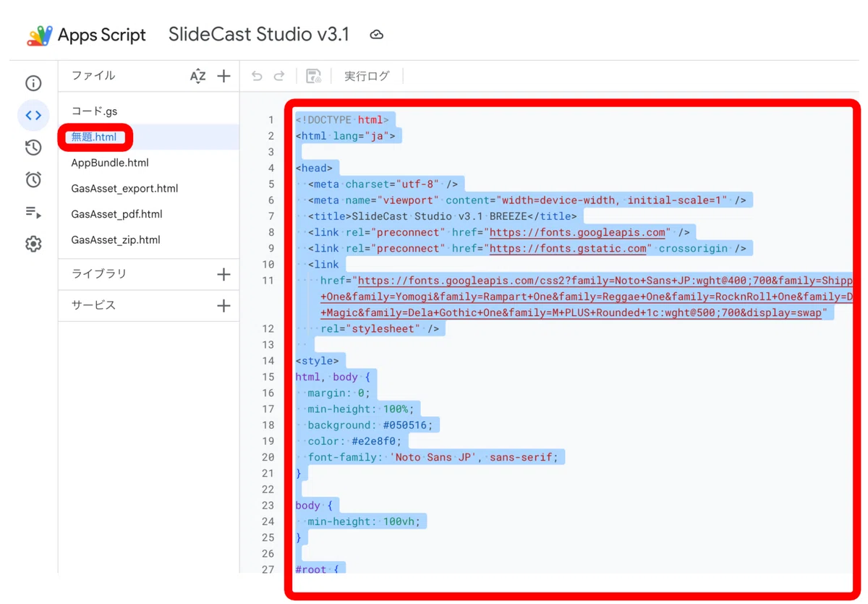
Task: Click the fonts.googleapis.com link on line 8
Action: point(577,232)
